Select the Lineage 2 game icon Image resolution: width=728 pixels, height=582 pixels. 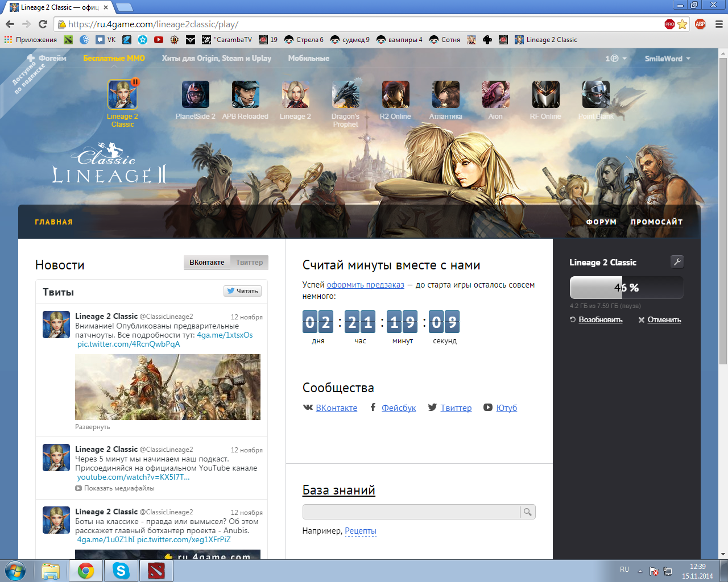[x=296, y=94]
